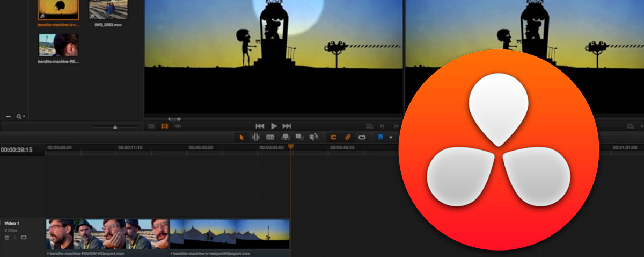Click the 00:01:31:06 ruler timecode

click(625, 147)
